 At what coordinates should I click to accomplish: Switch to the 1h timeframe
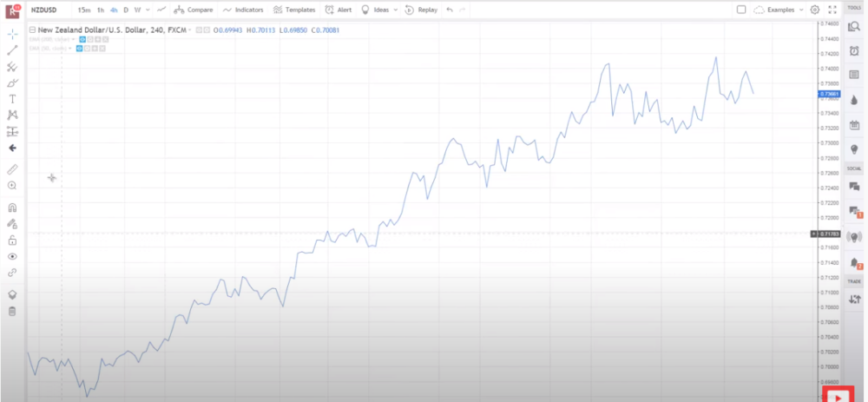(x=100, y=10)
